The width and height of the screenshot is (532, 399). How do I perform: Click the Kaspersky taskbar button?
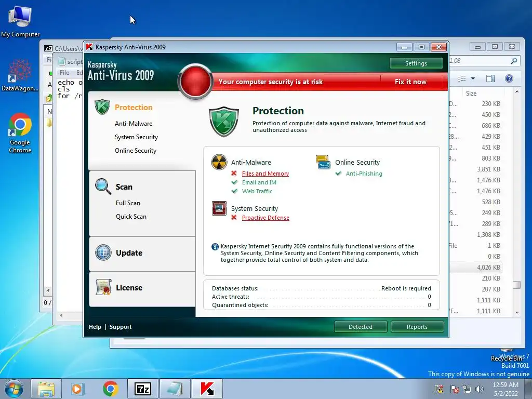[207, 389]
